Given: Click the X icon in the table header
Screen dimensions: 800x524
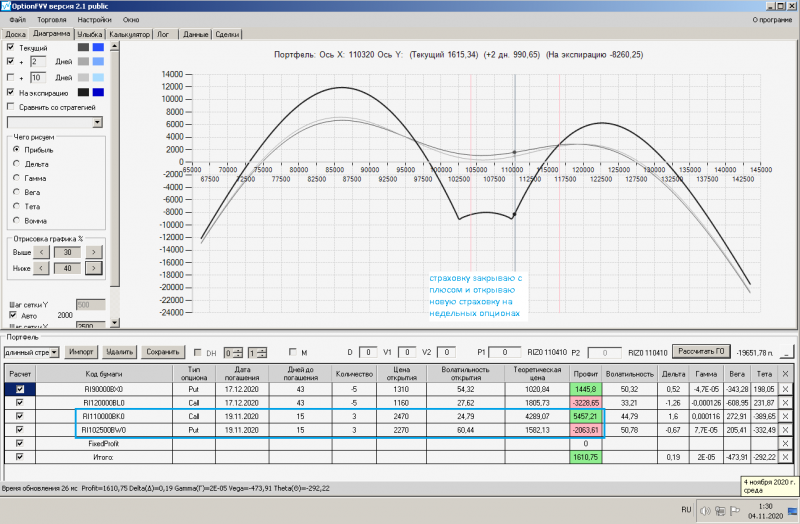Looking at the screenshot, I should click(x=785, y=374).
